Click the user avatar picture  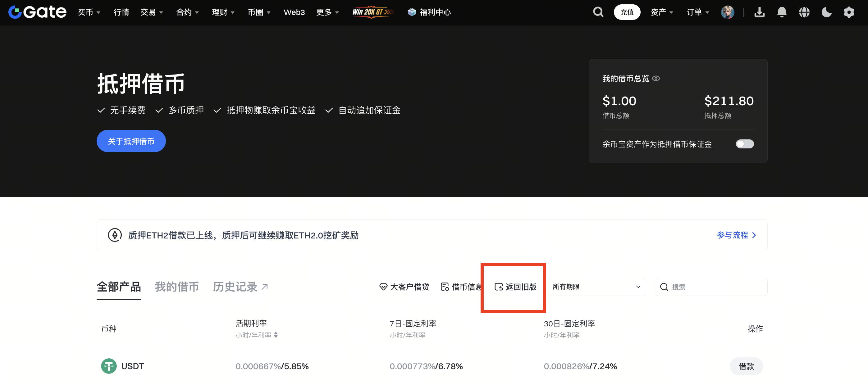point(728,12)
